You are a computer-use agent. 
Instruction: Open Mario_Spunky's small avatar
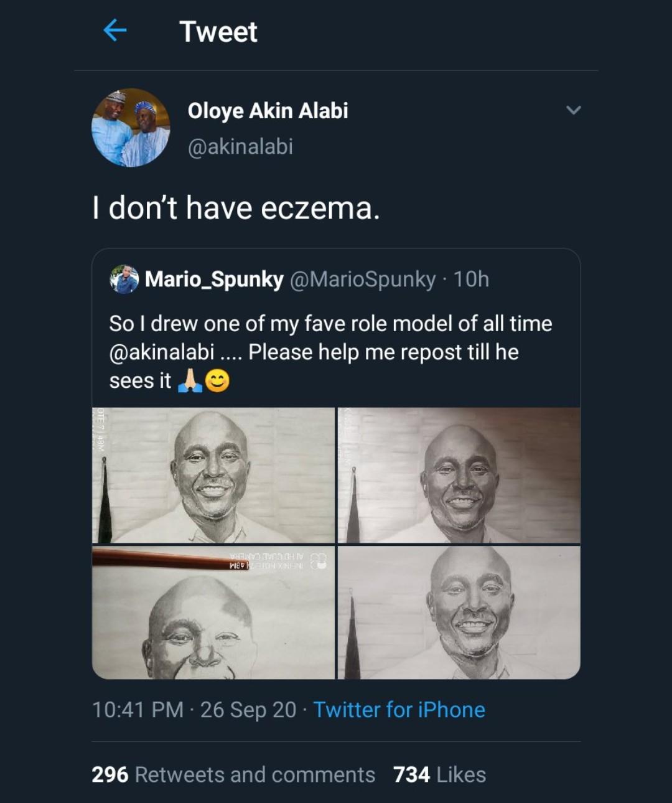(x=124, y=279)
